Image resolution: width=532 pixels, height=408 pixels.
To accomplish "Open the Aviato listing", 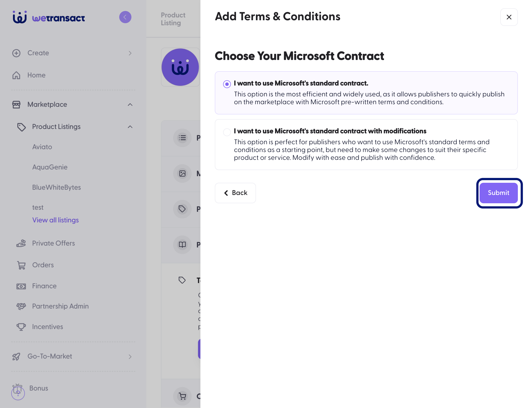I will (x=42, y=147).
